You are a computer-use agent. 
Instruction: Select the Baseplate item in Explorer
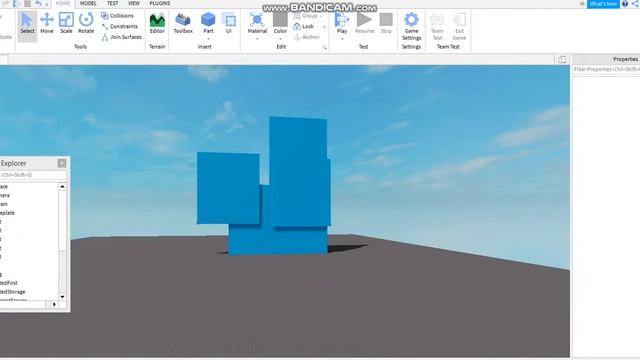click(7, 213)
